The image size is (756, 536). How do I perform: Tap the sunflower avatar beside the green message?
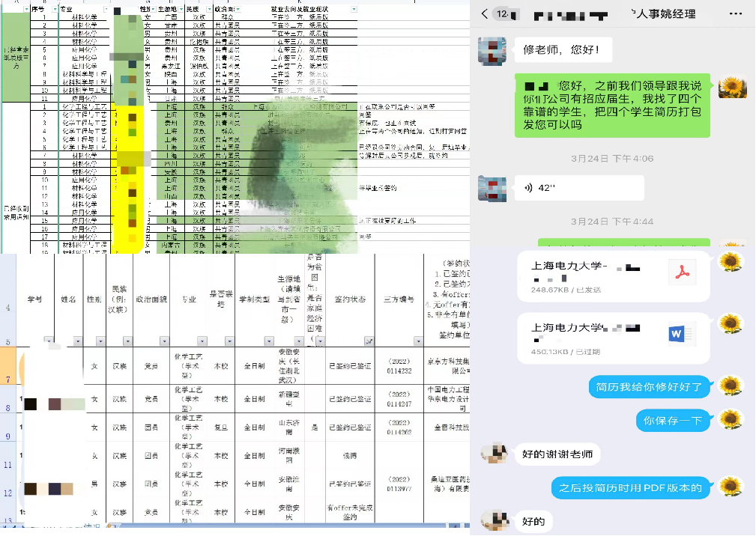732,87
